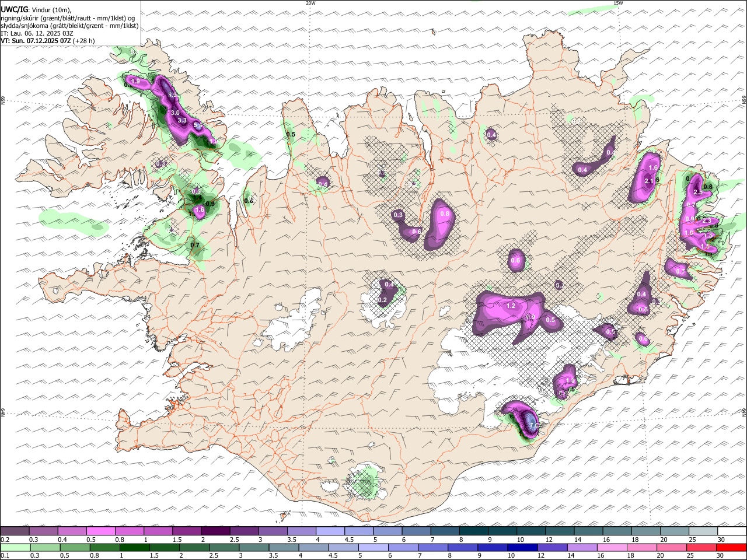Click the blue 8 rain-legend swatch
Image resolution: width=747 pixels, height=560 pixels.
tap(462, 547)
